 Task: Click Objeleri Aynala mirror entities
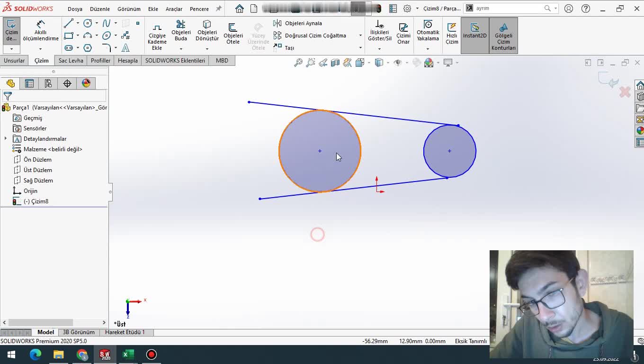tap(298, 23)
